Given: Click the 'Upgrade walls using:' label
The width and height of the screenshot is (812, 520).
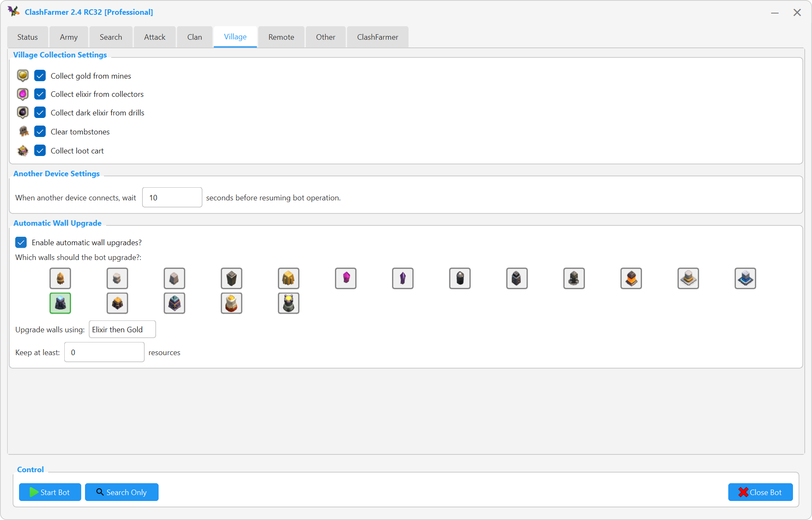Looking at the screenshot, I should coord(50,330).
